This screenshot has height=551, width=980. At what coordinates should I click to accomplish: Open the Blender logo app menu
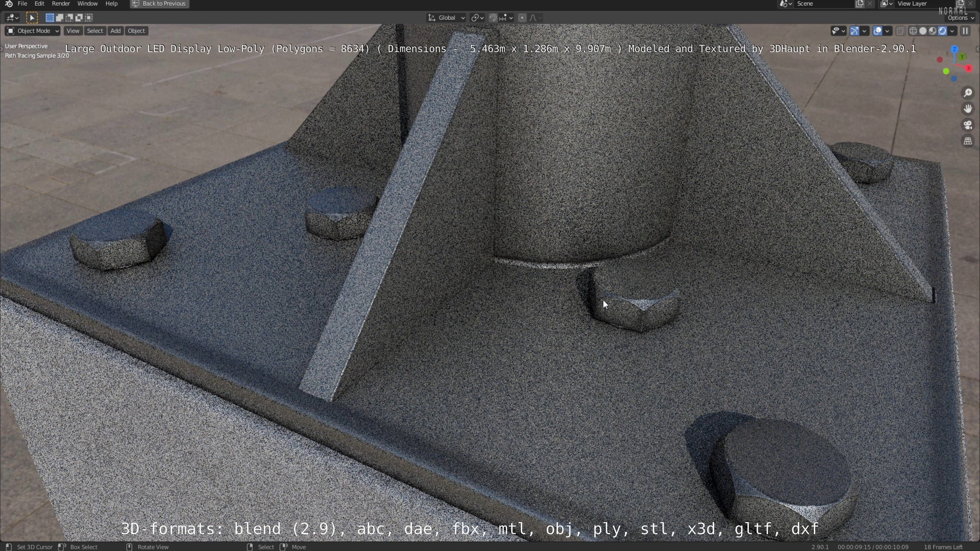8,4
